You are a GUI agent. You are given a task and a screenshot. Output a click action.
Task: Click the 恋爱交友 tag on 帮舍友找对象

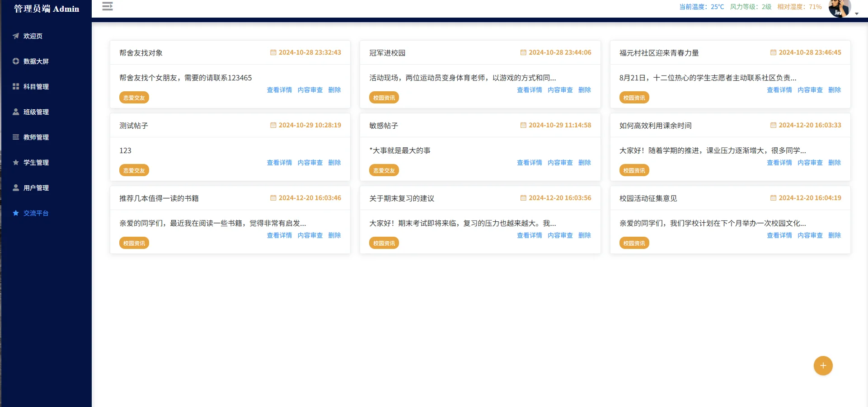[134, 97]
